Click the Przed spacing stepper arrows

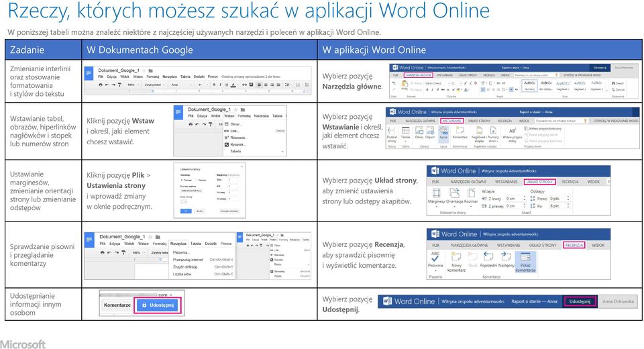pyautogui.click(x=568, y=198)
